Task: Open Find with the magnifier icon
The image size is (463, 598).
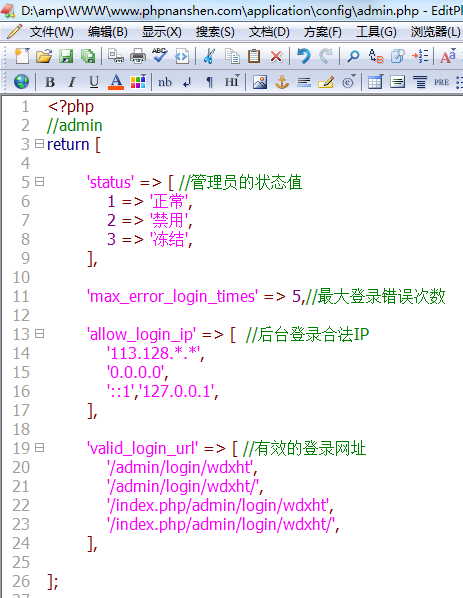Action: click(353, 56)
